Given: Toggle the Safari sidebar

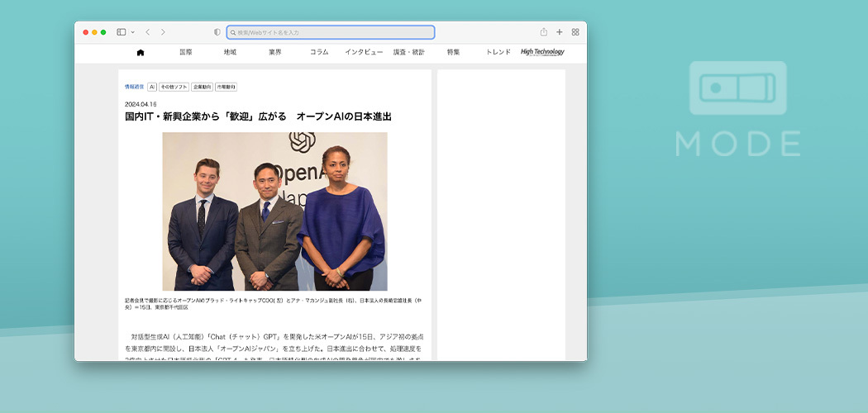Looking at the screenshot, I should [x=121, y=32].
